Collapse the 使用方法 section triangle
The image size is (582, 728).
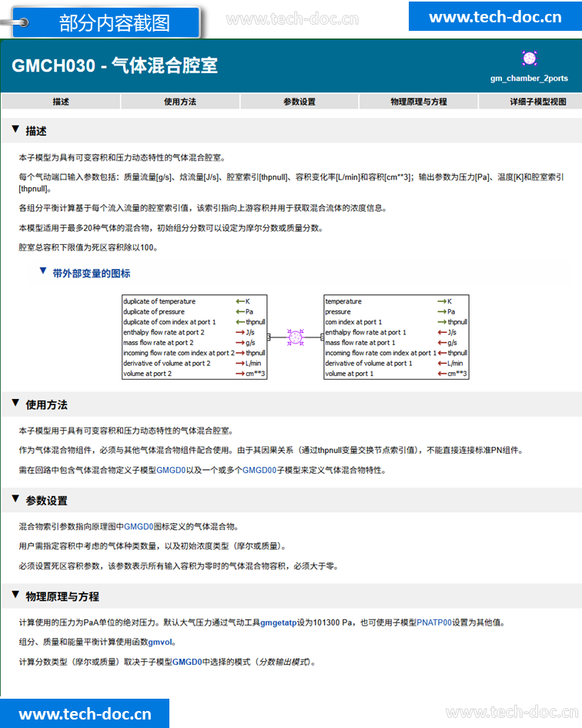tap(15, 403)
